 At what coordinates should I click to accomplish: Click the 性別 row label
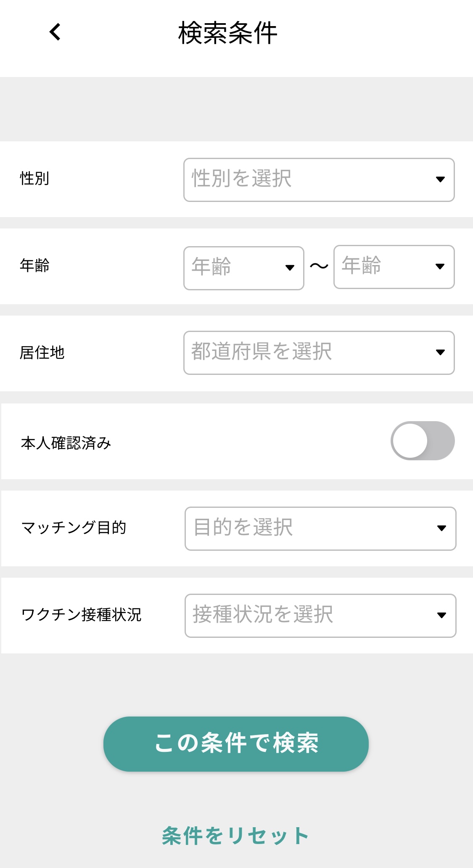(34, 178)
